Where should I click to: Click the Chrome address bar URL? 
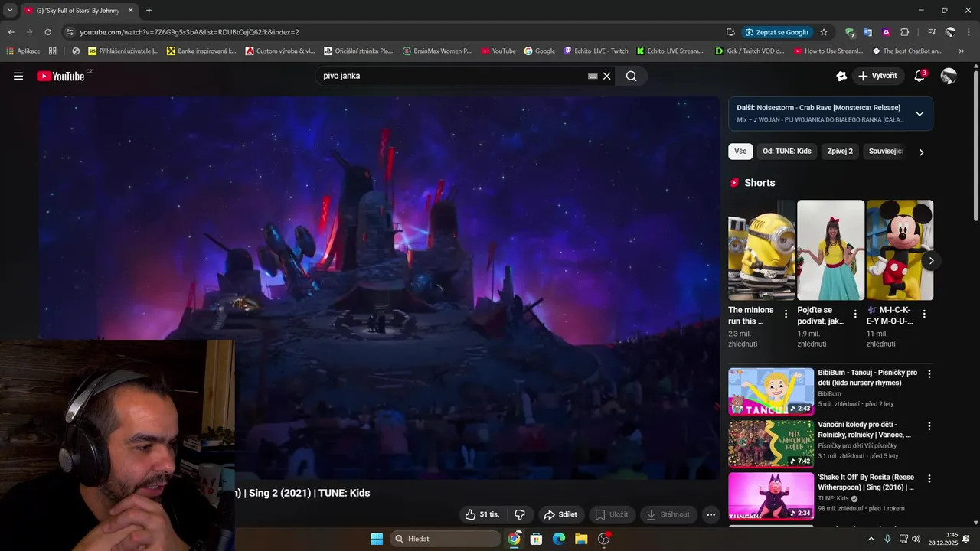189,32
